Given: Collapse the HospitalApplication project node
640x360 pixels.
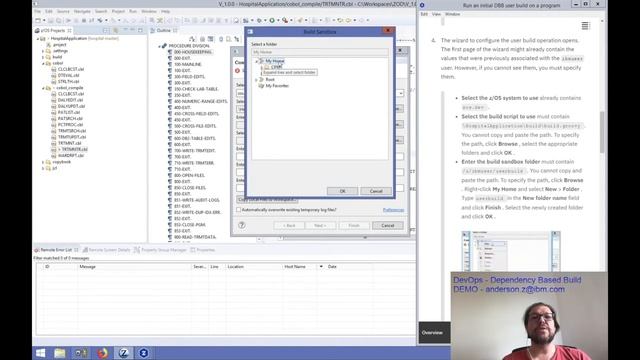Looking at the screenshot, I should [38, 39].
